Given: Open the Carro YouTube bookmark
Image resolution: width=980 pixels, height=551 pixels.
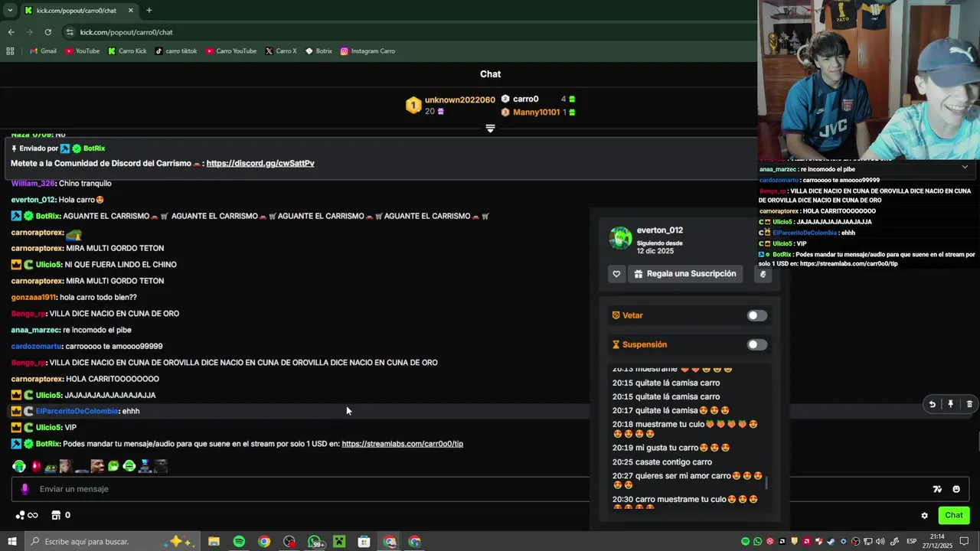Looking at the screenshot, I should point(230,51).
